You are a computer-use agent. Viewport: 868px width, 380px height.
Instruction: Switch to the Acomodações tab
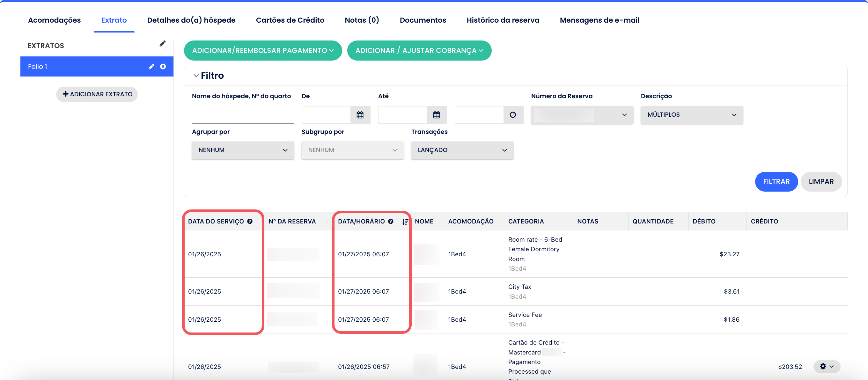coord(54,20)
